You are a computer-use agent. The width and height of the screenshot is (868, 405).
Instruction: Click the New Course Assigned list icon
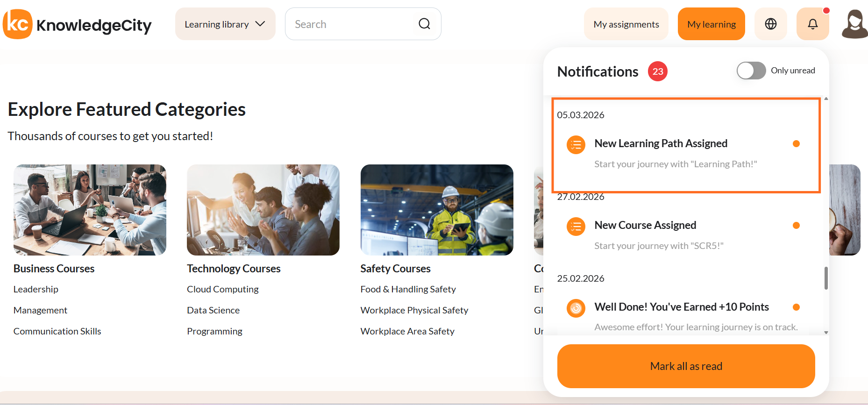point(576,227)
